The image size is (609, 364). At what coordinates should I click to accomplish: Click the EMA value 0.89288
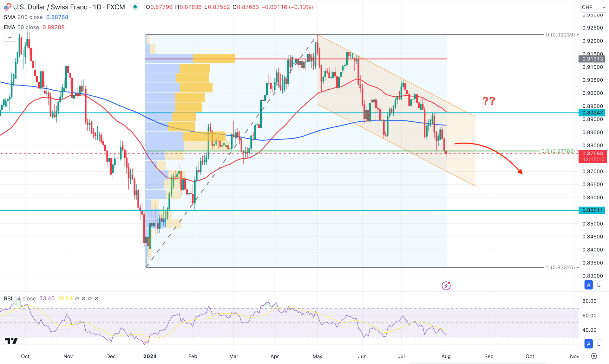point(54,27)
